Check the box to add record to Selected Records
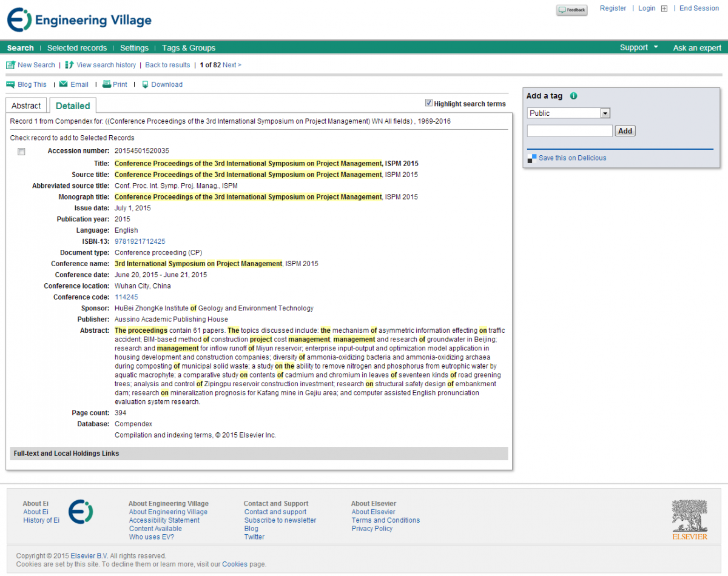Screen dimensions: 728x576 (21, 152)
